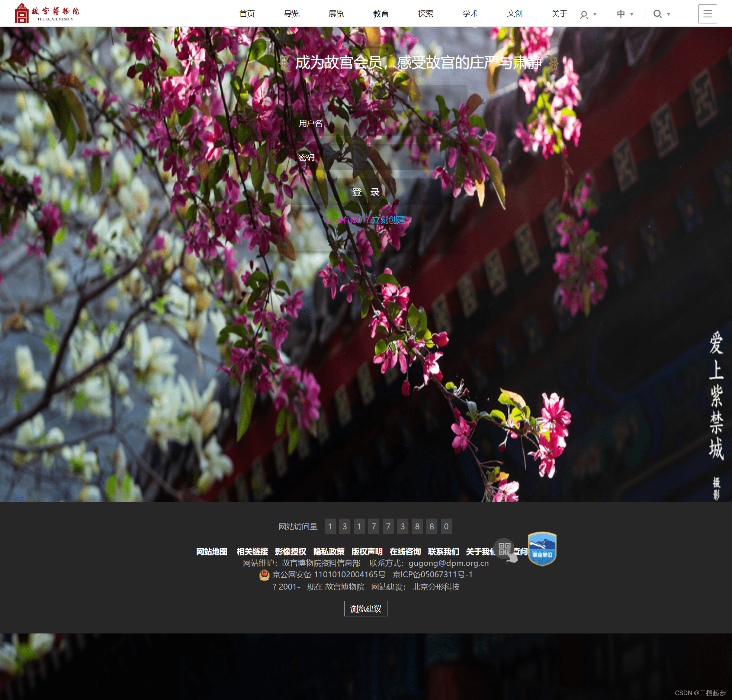The height and width of the screenshot is (700, 732).
Task: Click the 浏览建议 button
Action: pyautogui.click(x=366, y=609)
